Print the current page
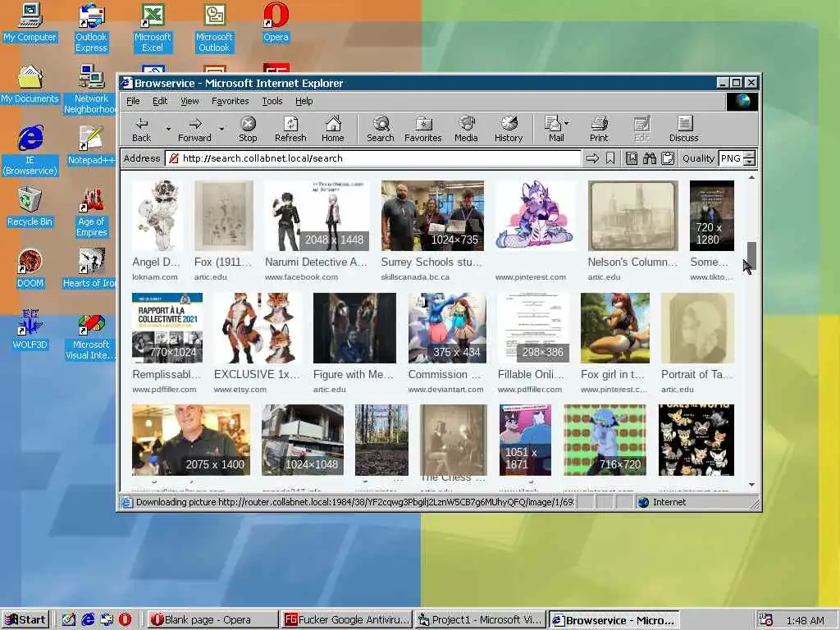This screenshot has height=630, width=840. 599,129
